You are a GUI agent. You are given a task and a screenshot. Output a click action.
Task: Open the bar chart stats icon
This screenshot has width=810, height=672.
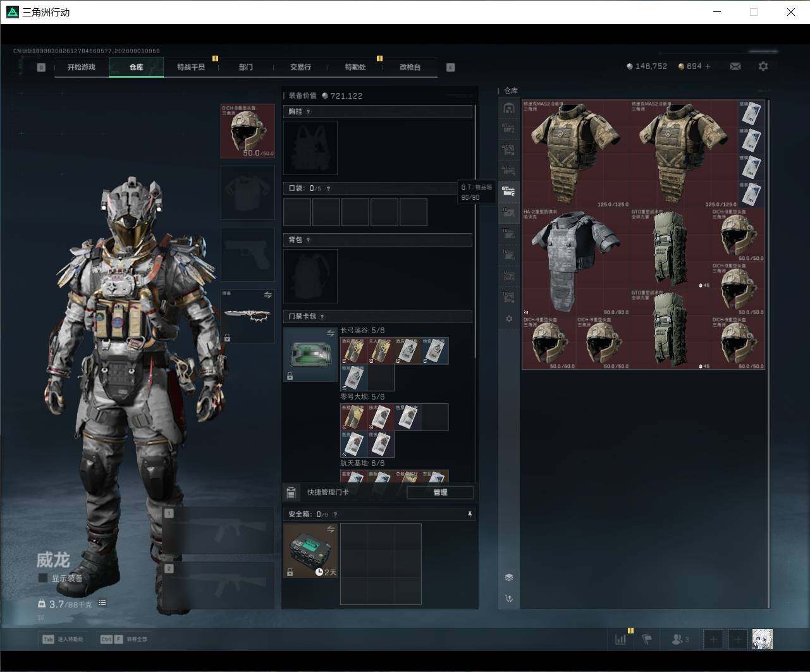click(x=621, y=639)
